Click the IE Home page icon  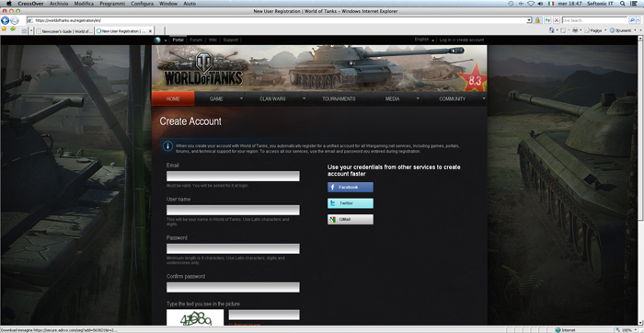point(552,30)
